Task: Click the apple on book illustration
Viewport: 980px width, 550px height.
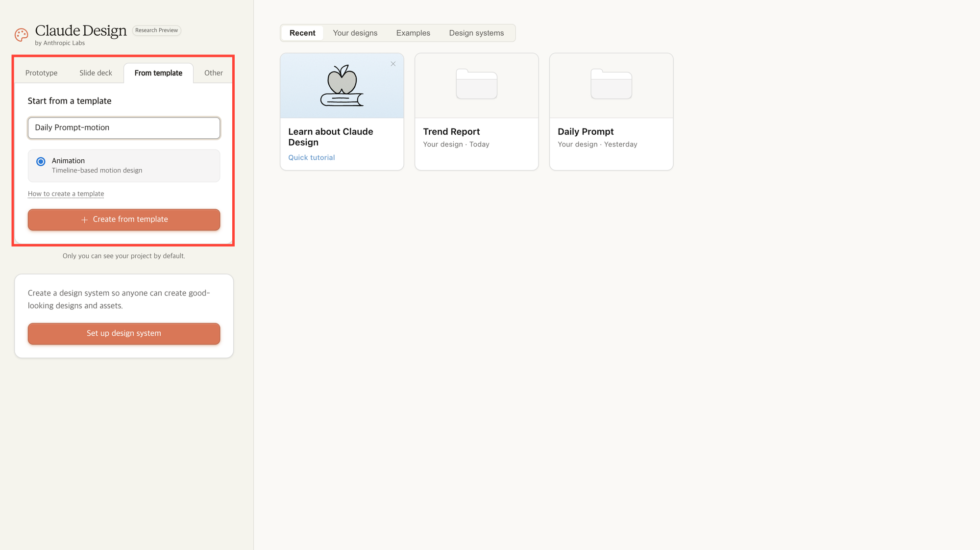Action: point(342,86)
